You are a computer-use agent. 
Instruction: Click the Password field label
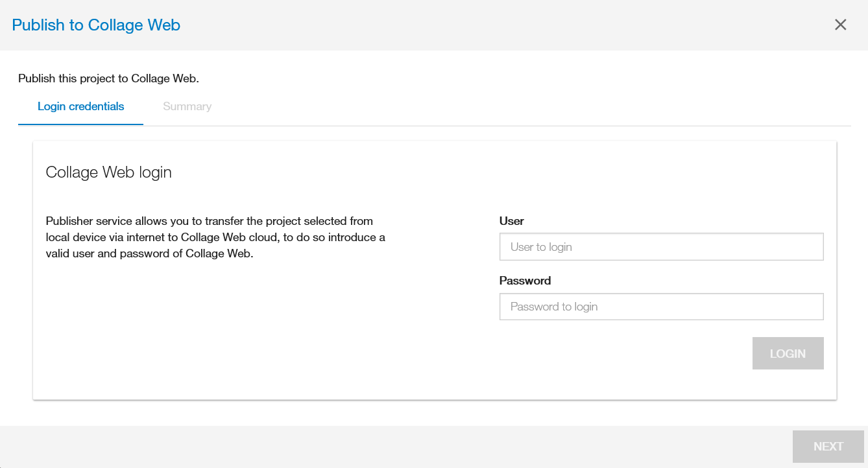click(525, 281)
